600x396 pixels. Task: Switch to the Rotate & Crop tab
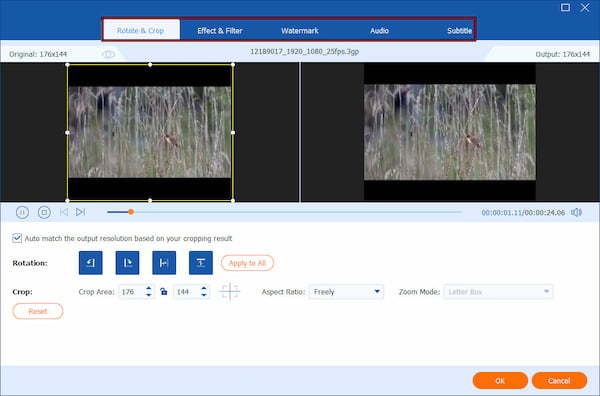coord(140,31)
